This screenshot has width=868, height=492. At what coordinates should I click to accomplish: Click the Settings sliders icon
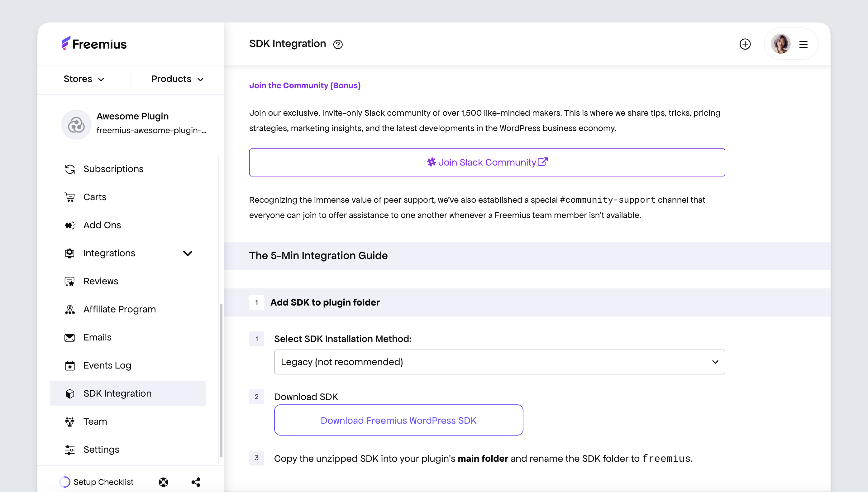pyautogui.click(x=69, y=450)
